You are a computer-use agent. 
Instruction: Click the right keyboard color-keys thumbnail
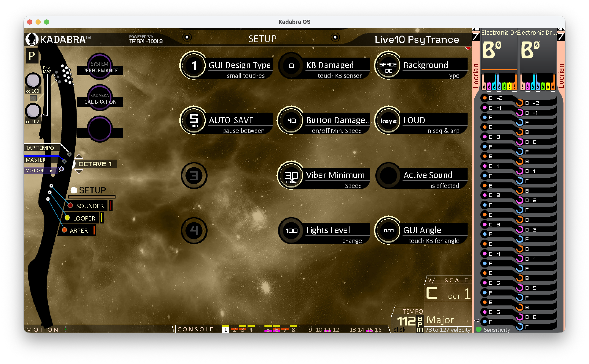[x=538, y=82]
